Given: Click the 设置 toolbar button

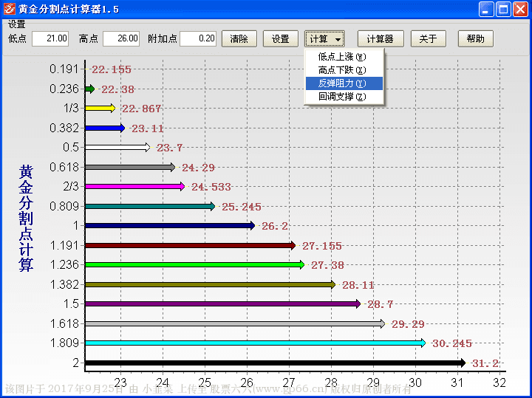Looking at the screenshot, I should 281,38.
